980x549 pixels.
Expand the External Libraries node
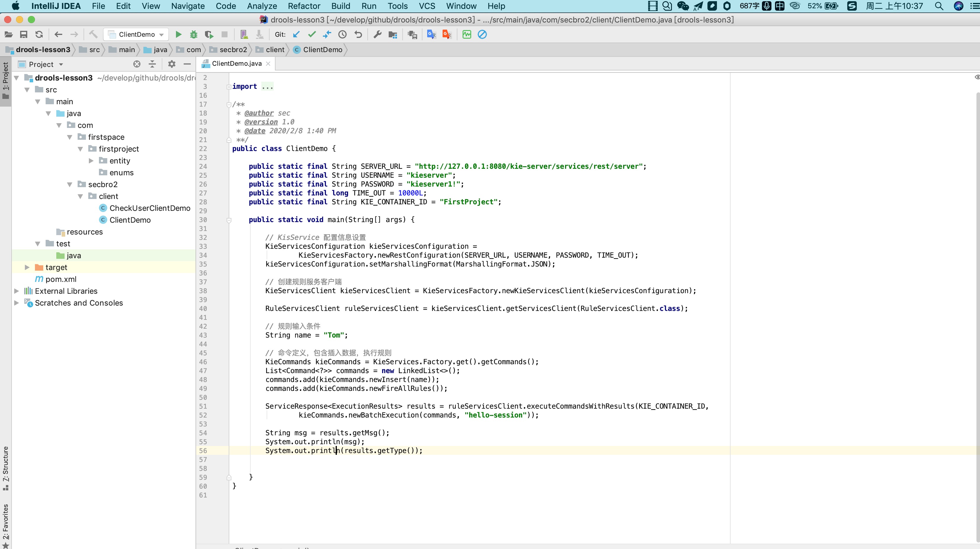[x=16, y=291]
